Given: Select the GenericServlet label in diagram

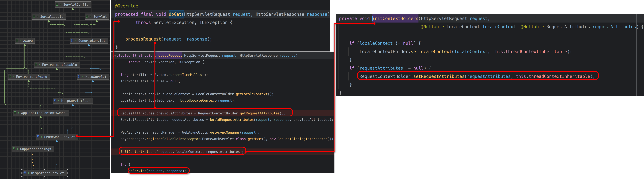Looking at the screenshot, I should (92, 41).
